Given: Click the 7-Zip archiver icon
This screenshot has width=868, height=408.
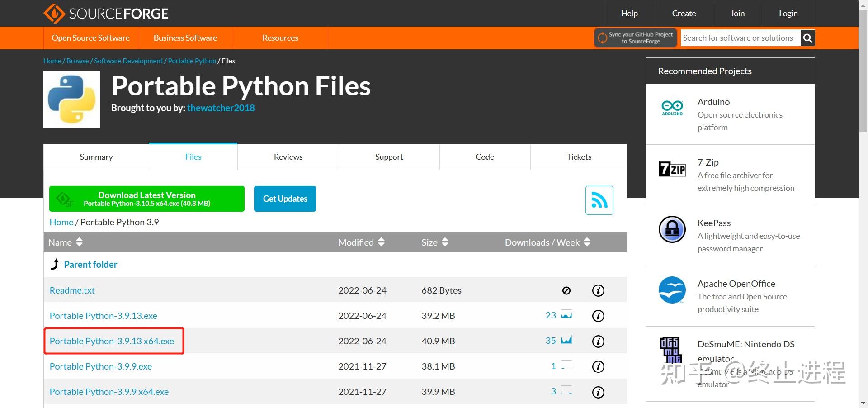Looking at the screenshot, I should (672, 168).
